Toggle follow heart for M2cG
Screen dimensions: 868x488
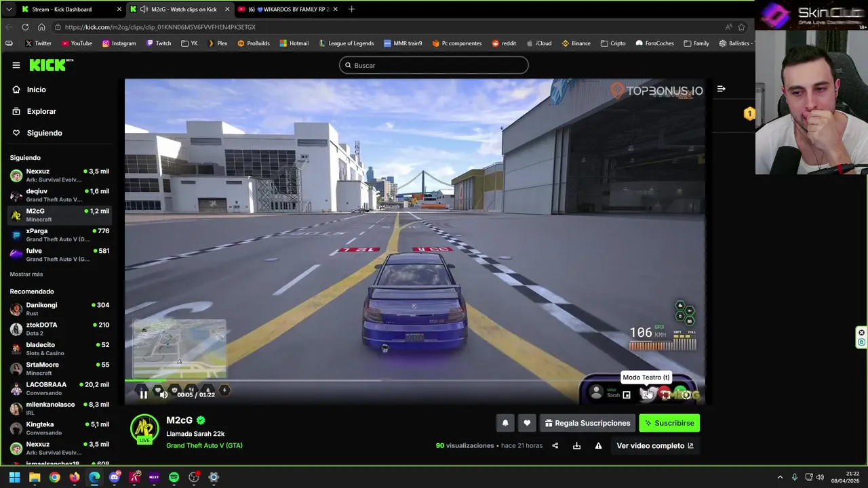tap(527, 423)
